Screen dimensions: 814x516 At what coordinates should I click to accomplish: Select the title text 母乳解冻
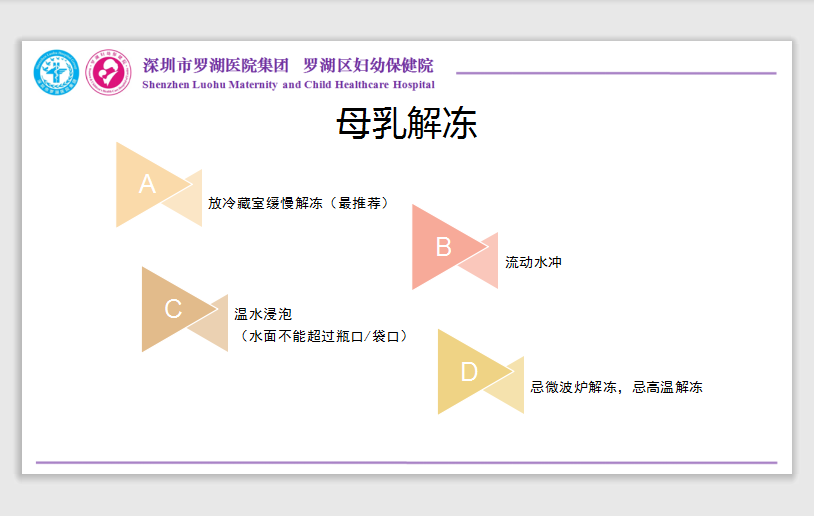click(x=406, y=124)
